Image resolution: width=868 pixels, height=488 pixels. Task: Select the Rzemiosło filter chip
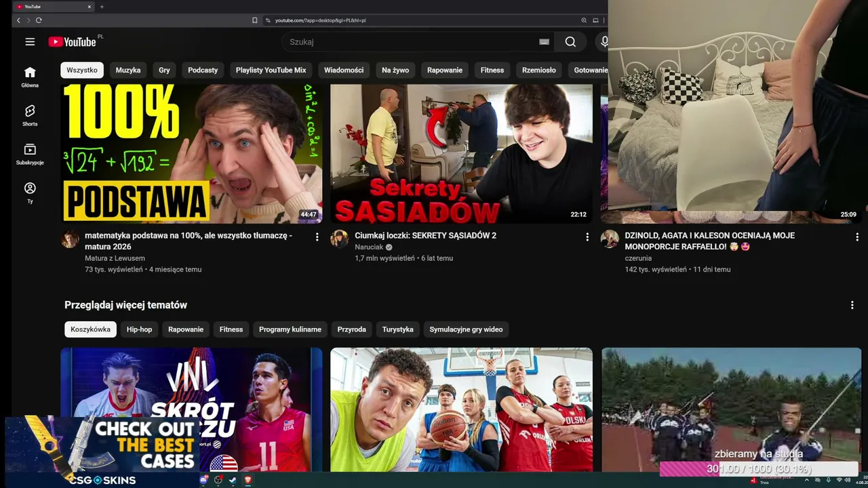click(539, 70)
